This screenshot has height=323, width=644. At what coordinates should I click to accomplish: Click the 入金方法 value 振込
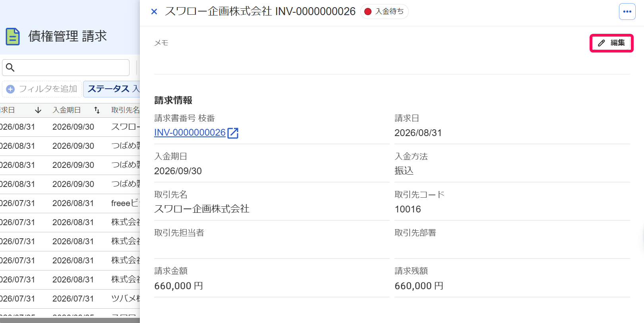[x=404, y=171]
